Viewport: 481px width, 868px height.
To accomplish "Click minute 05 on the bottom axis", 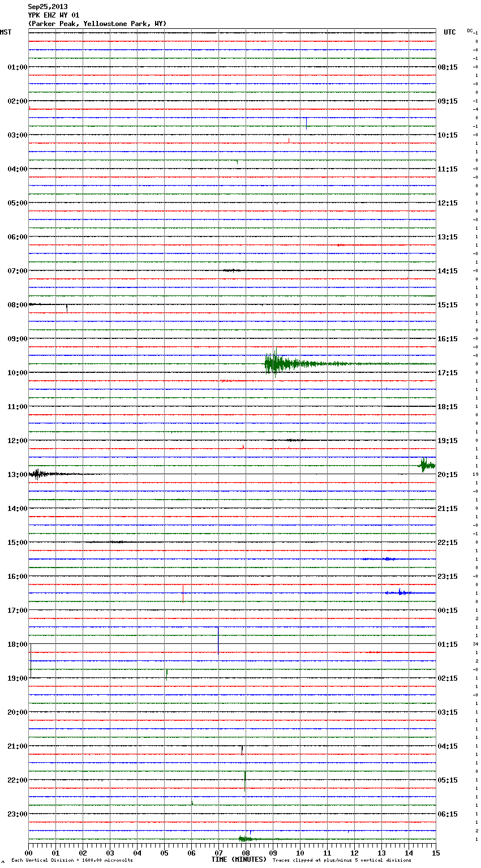I will click(x=165, y=853).
